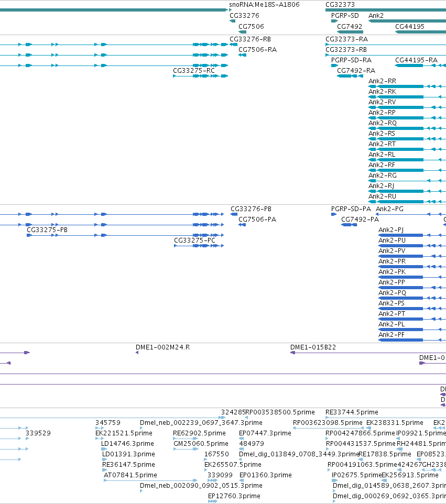Image resolution: width=446 pixels, height=504 pixels.
Task: Select protein label Ank2-PG
Action: click(x=390, y=209)
